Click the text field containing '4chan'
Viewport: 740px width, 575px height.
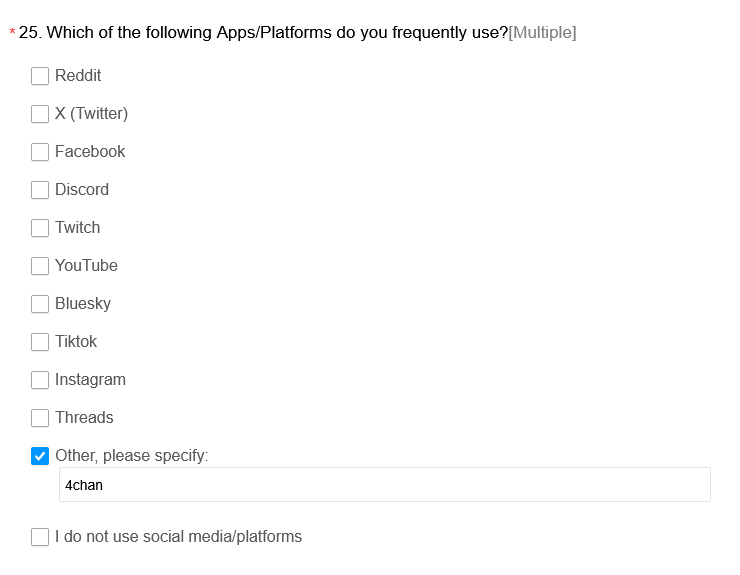tap(385, 485)
